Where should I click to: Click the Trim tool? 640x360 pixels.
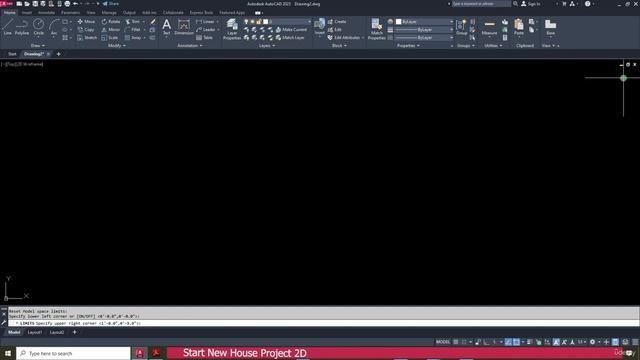tap(133, 22)
